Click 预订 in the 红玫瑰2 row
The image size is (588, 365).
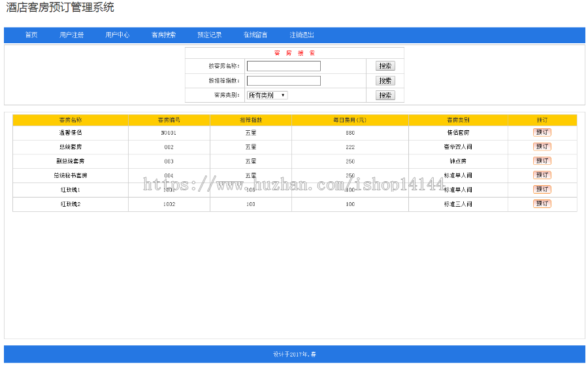pyautogui.click(x=542, y=203)
